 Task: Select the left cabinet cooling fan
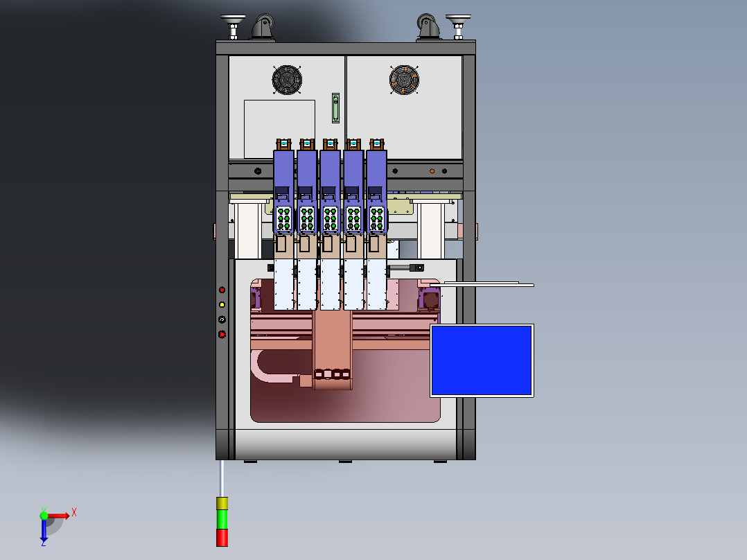[x=287, y=80]
